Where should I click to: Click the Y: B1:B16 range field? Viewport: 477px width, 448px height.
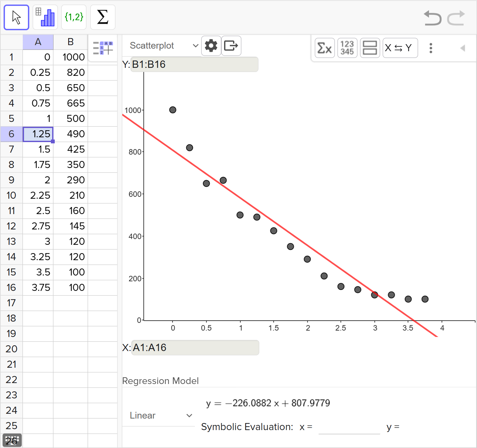[x=194, y=64]
